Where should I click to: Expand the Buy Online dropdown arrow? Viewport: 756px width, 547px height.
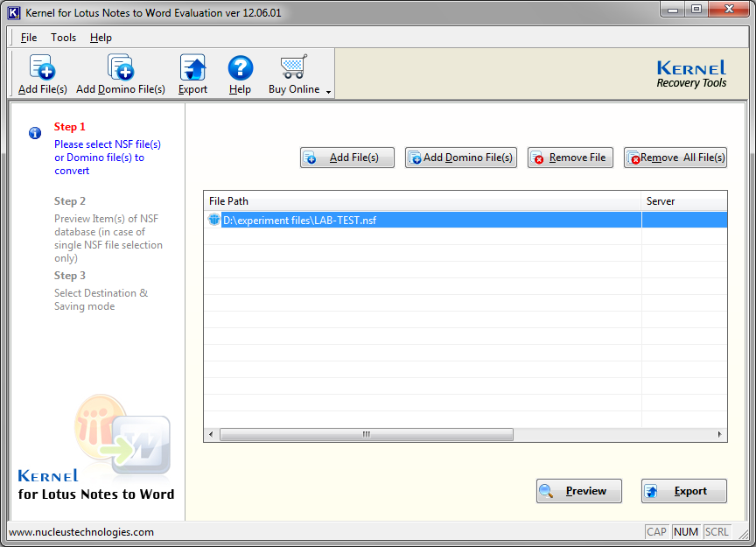coord(328,92)
